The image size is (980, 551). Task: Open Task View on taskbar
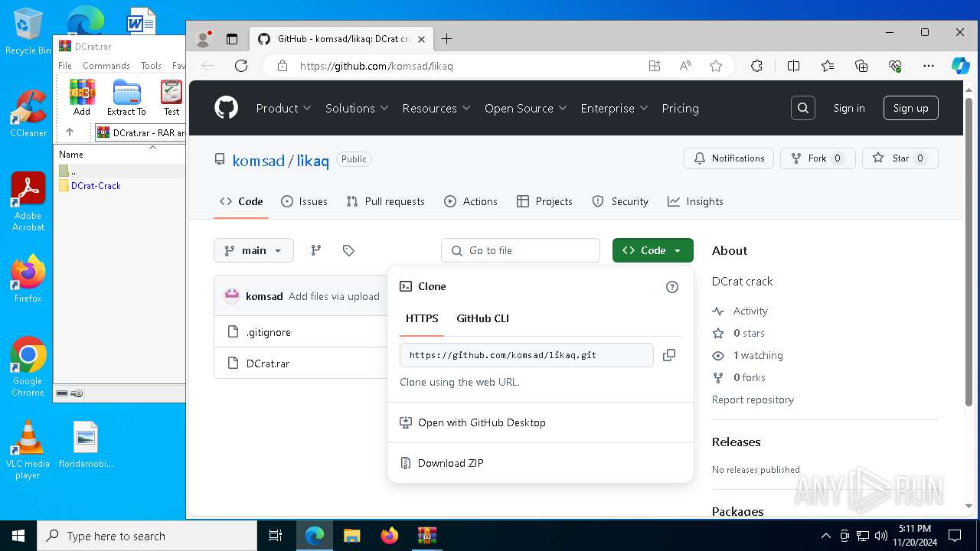pos(276,536)
